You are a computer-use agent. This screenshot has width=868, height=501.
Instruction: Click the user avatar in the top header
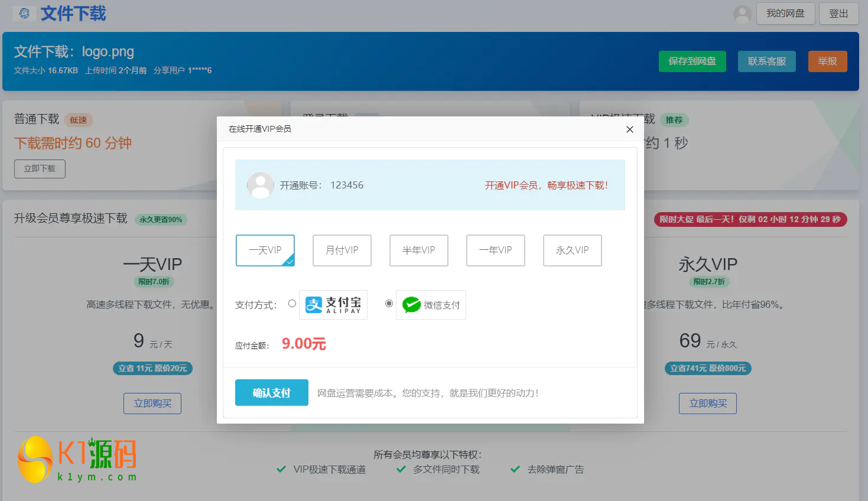coord(742,14)
